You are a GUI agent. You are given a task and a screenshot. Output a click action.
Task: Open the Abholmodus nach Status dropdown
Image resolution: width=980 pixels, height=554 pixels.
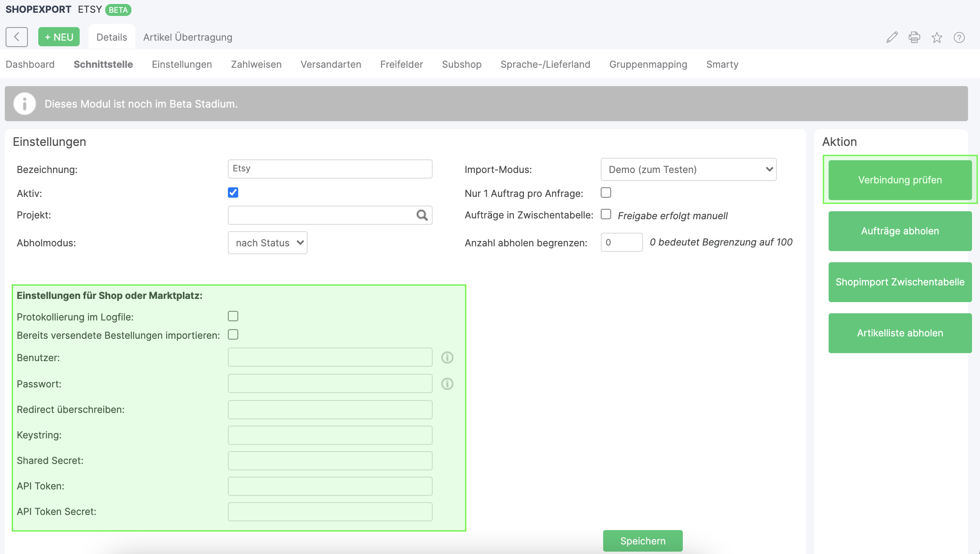tap(268, 243)
